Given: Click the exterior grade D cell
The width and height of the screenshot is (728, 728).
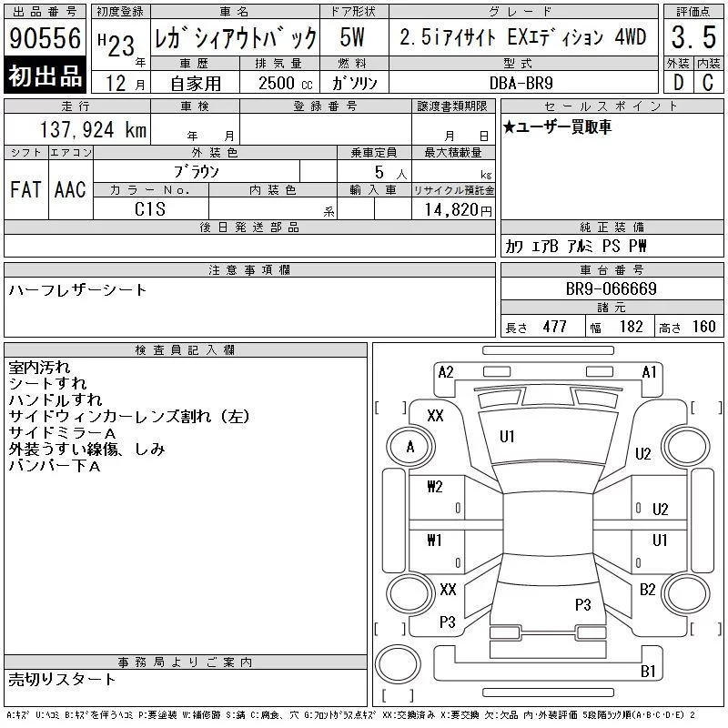Looking at the screenshot, I should (678, 82).
